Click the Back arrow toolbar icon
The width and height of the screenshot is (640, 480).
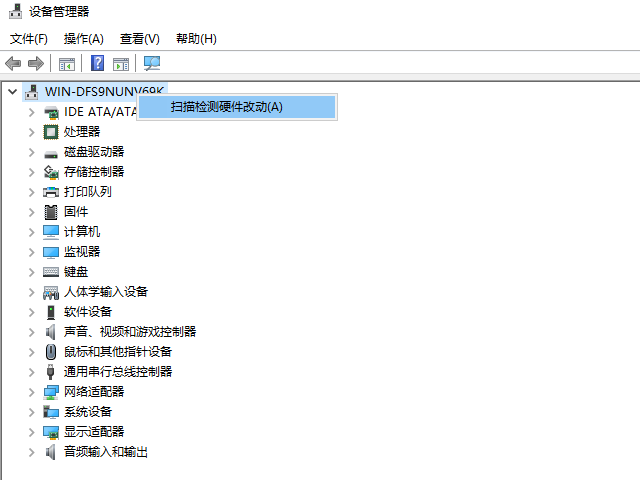(x=13, y=64)
